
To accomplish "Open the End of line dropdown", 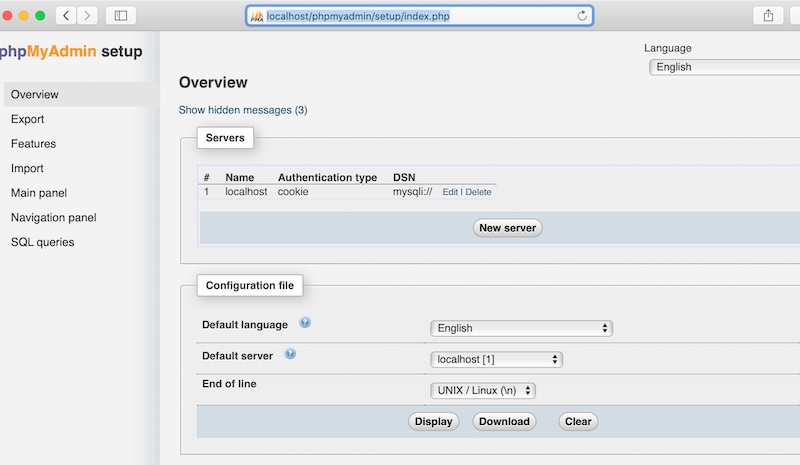I will [483, 390].
